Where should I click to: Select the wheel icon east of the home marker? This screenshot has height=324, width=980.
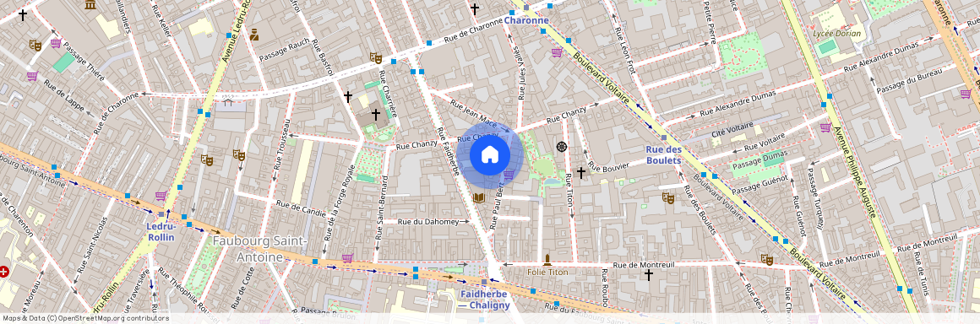coord(561,147)
